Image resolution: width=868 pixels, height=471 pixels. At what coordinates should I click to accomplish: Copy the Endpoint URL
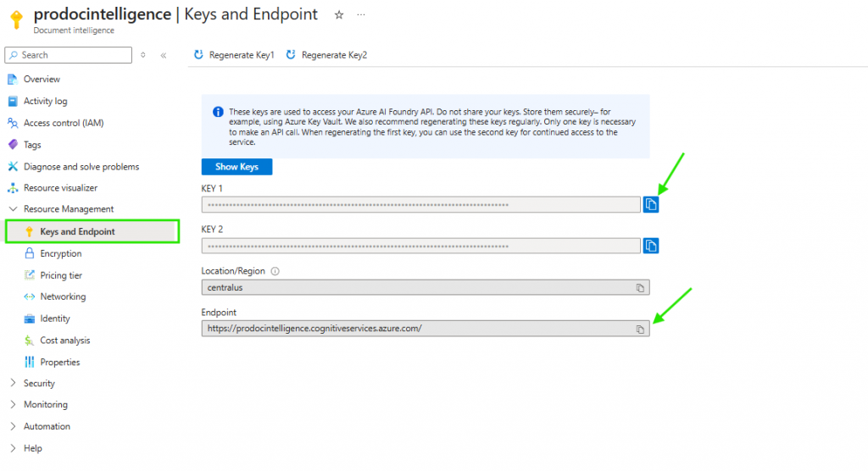click(640, 329)
